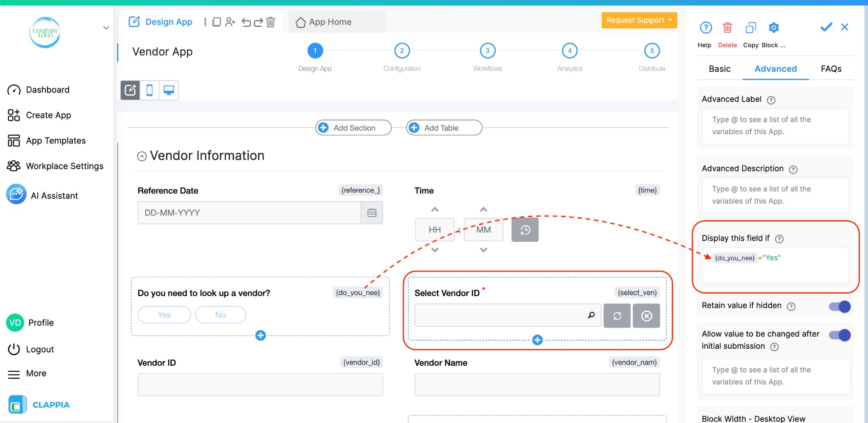Image resolution: width=868 pixels, height=423 pixels.
Task: Switch to the Advanced tab
Action: [776, 69]
